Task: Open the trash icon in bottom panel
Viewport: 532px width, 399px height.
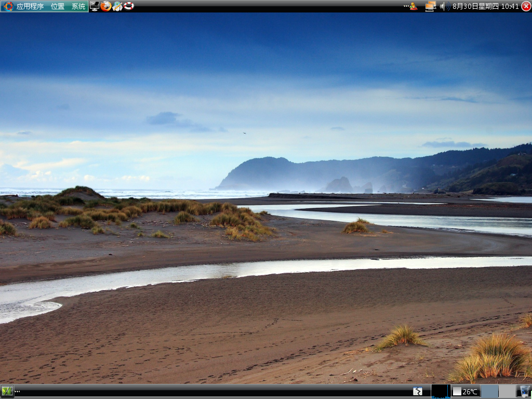Action: click(525, 391)
